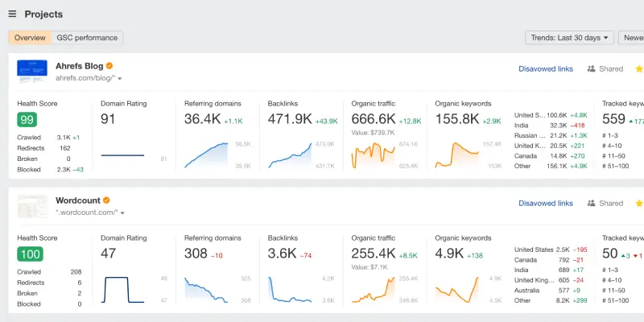Open the Trends: Last 30 days dropdown

pyautogui.click(x=569, y=38)
